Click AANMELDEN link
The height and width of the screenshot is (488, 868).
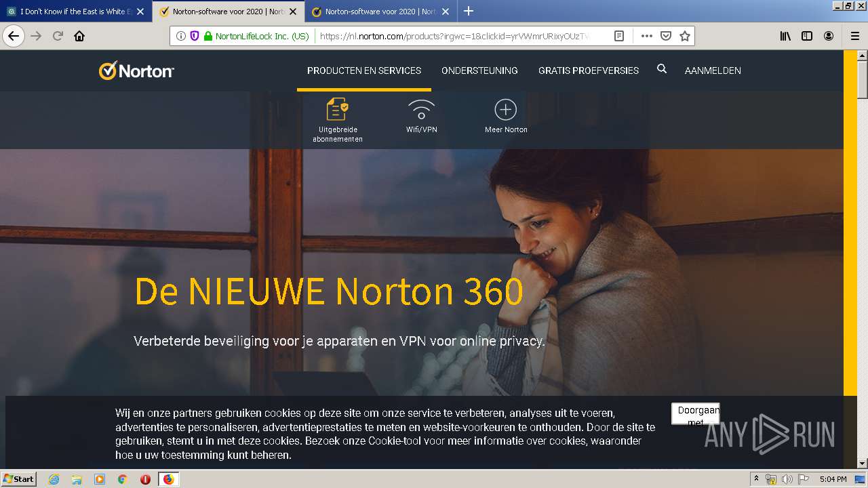pos(713,70)
